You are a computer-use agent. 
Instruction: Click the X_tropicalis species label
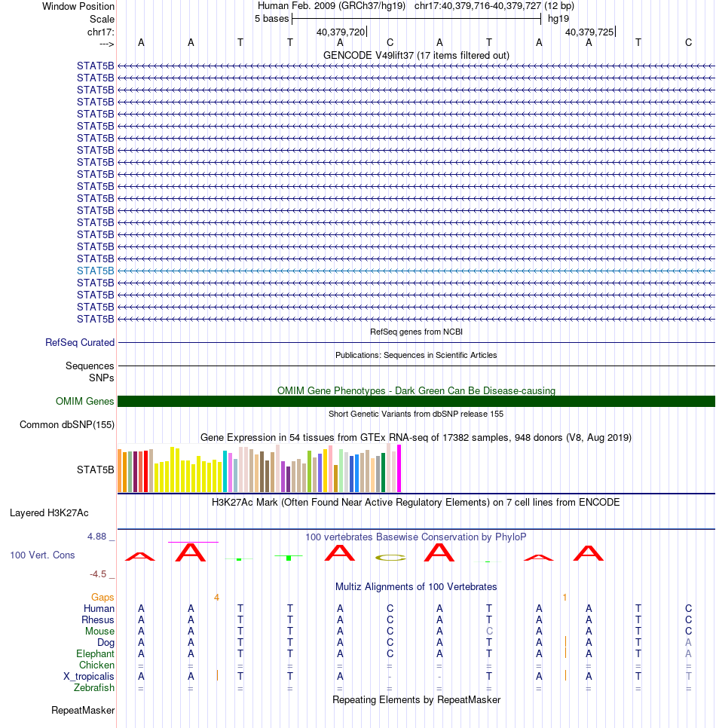point(89,677)
